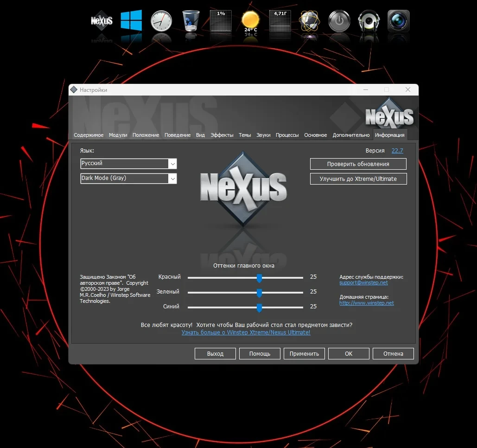Click the RAM meter showing 4,71Г
This screenshot has width=477, height=448.
point(280,21)
